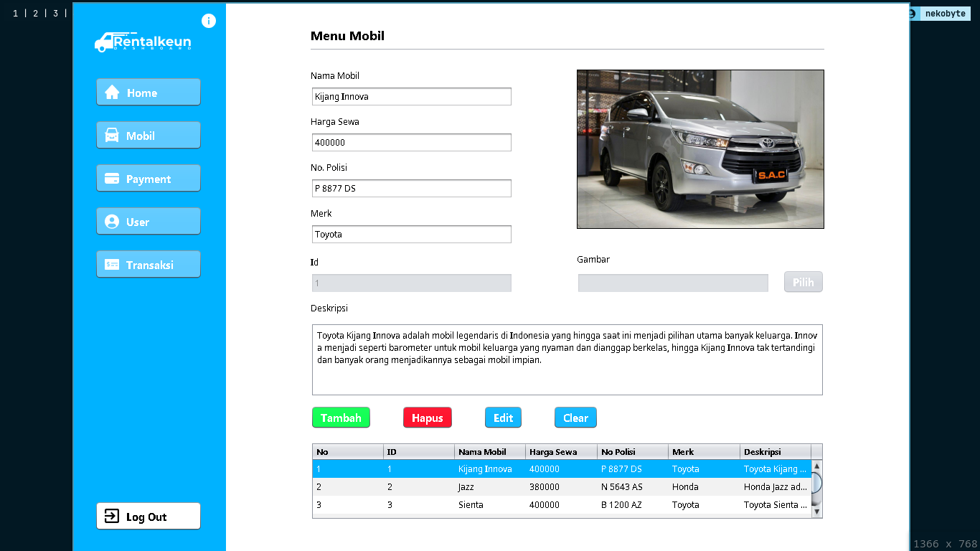The height and width of the screenshot is (551, 980).
Task: Click the info icon in the sidebar
Action: tap(209, 21)
